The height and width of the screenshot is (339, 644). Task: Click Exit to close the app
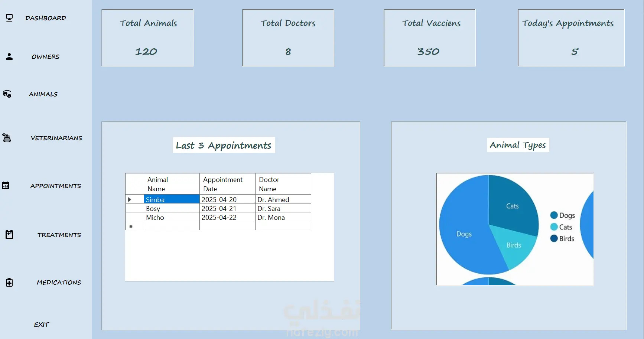click(42, 325)
